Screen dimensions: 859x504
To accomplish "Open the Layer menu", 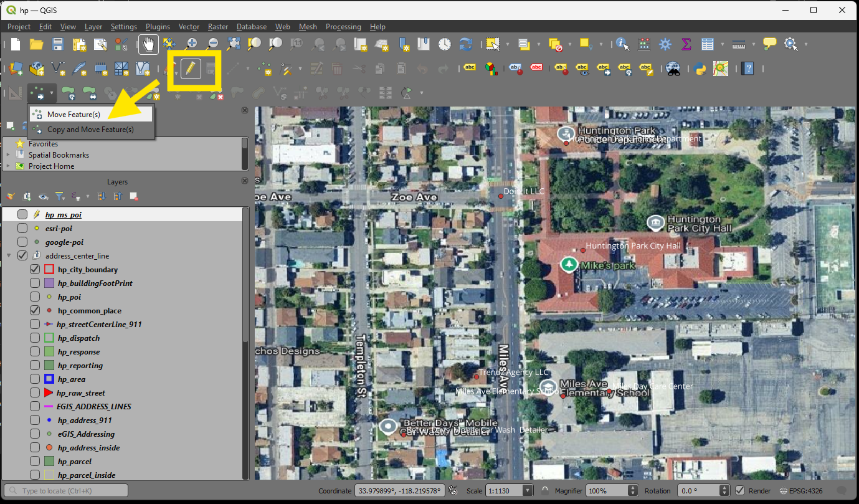I will [93, 27].
